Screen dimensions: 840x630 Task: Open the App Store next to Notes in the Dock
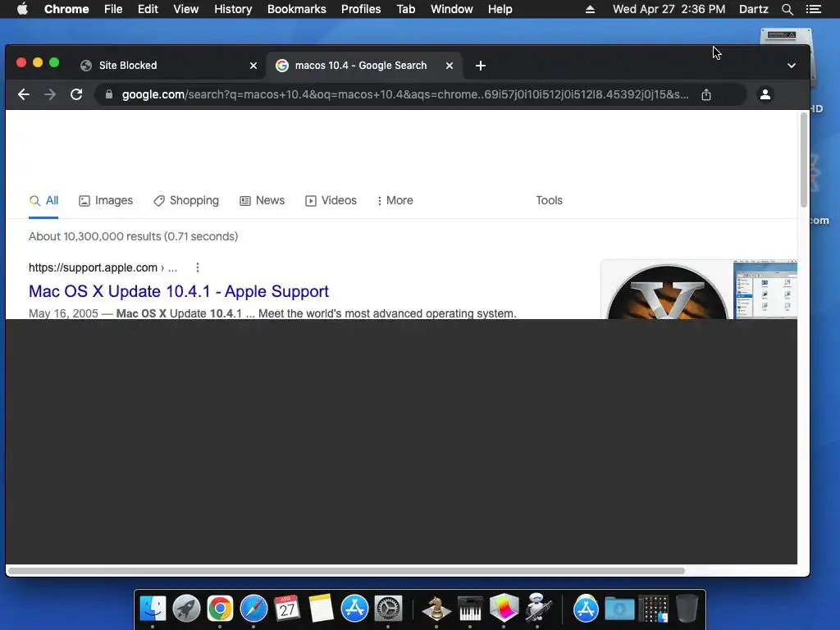354,608
